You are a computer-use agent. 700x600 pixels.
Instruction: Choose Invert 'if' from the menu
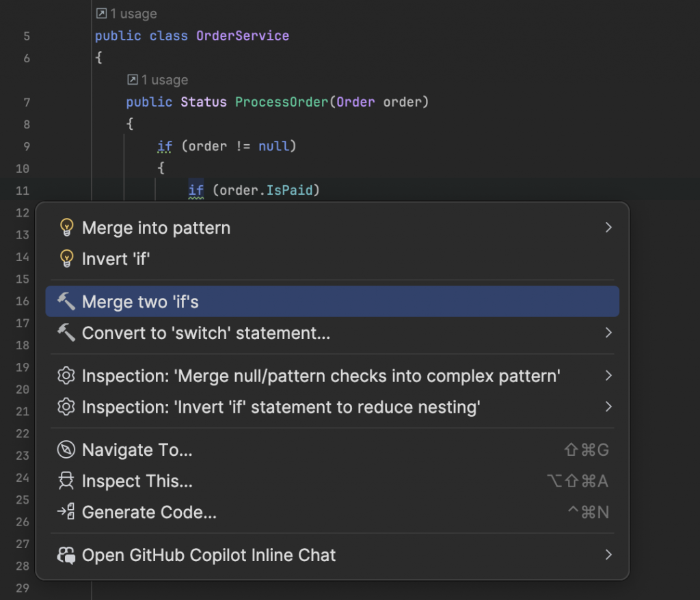coord(116,259)
